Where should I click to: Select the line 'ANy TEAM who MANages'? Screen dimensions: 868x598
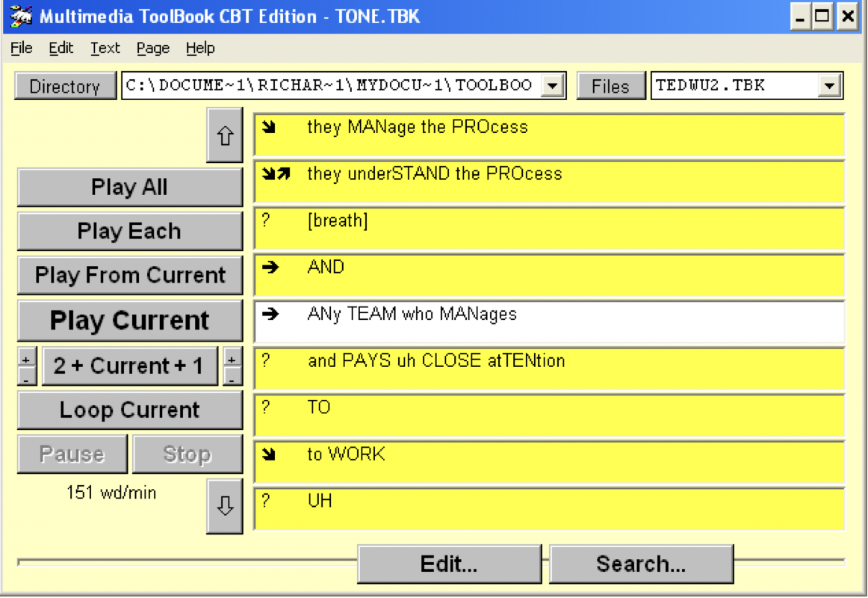(x=549, y=321)
